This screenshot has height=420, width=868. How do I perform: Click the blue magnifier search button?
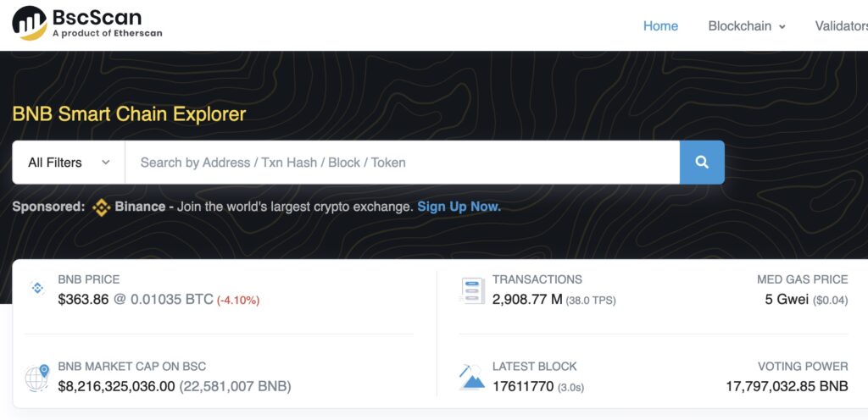click(702, 162)
